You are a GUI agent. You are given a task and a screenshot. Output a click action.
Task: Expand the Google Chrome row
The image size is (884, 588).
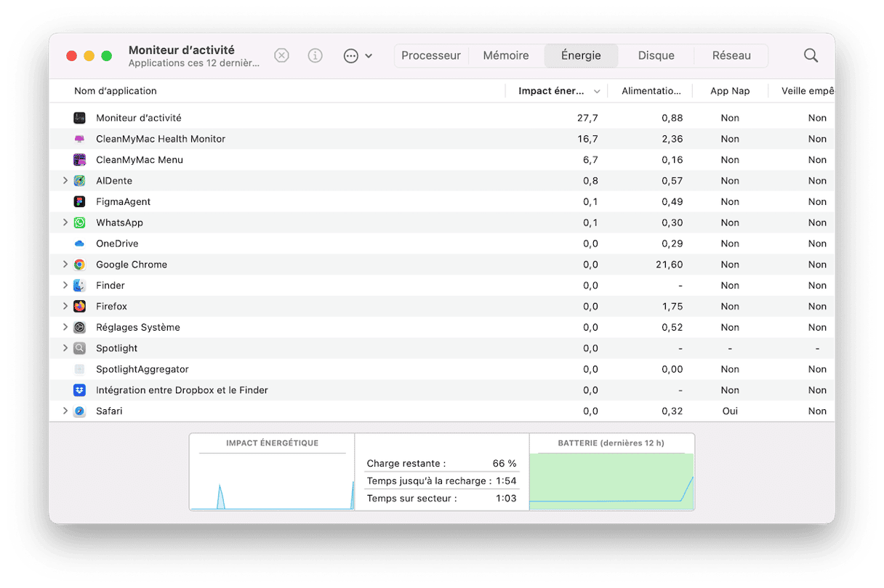pyautogui.click(x=65, y=265)
